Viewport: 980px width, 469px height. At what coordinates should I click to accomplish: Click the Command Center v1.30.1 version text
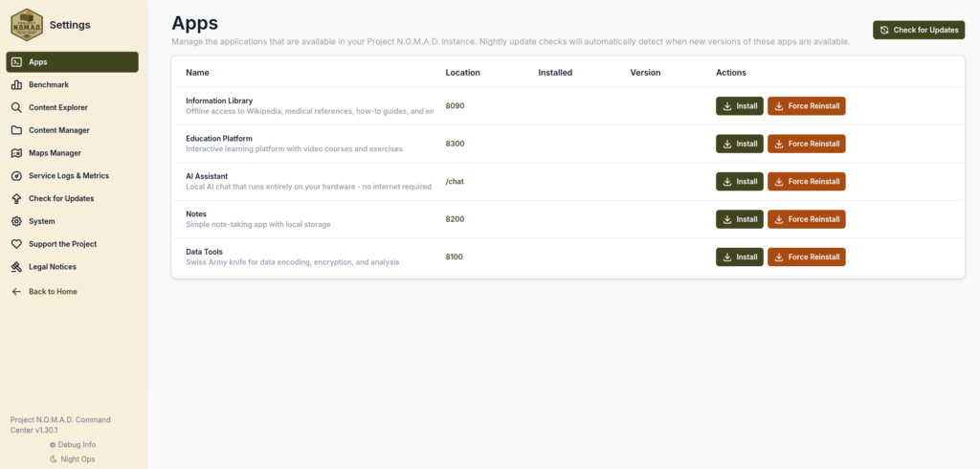[60, 425]
